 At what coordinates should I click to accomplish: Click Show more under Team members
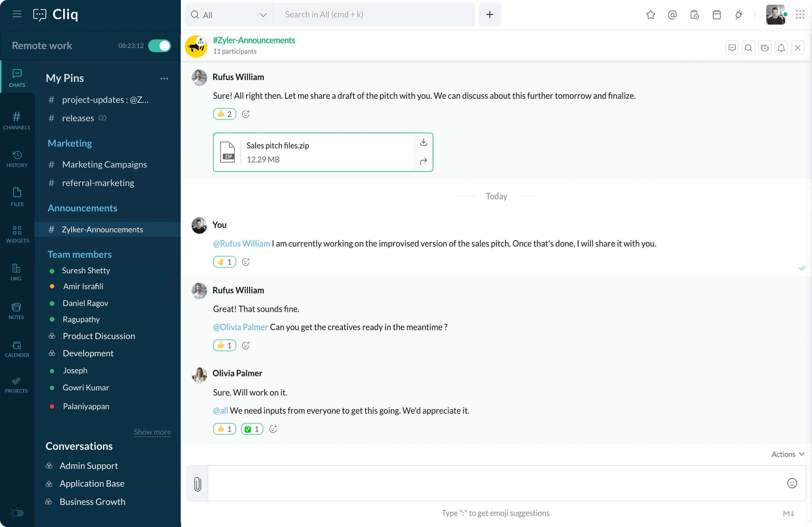tap(152, 432)
